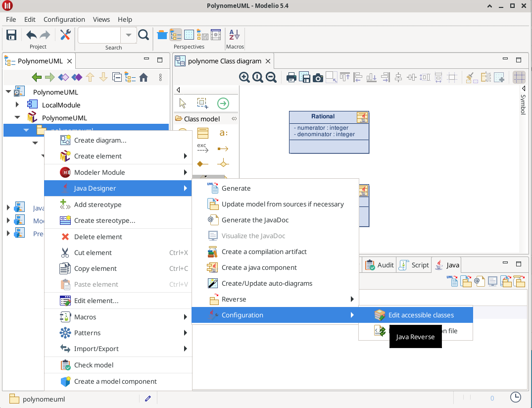
Task: Reset diagram zoom to 100%
Action: pyautogui.click(x=257, y=77)
